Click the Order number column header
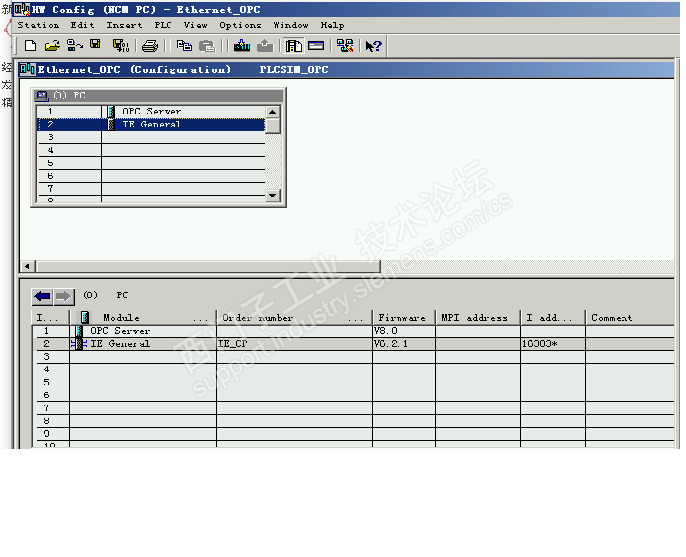The image size is (686, 557). tap(294, 318)
